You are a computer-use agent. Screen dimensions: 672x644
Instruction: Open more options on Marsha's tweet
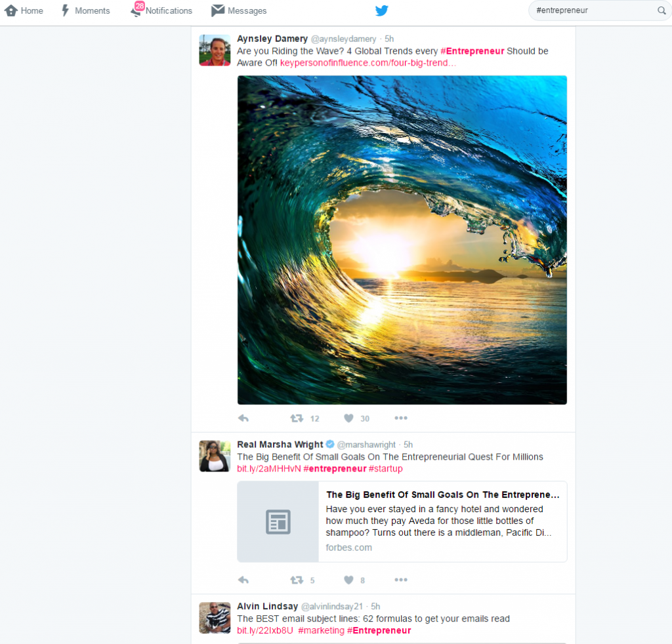[401, 580]
